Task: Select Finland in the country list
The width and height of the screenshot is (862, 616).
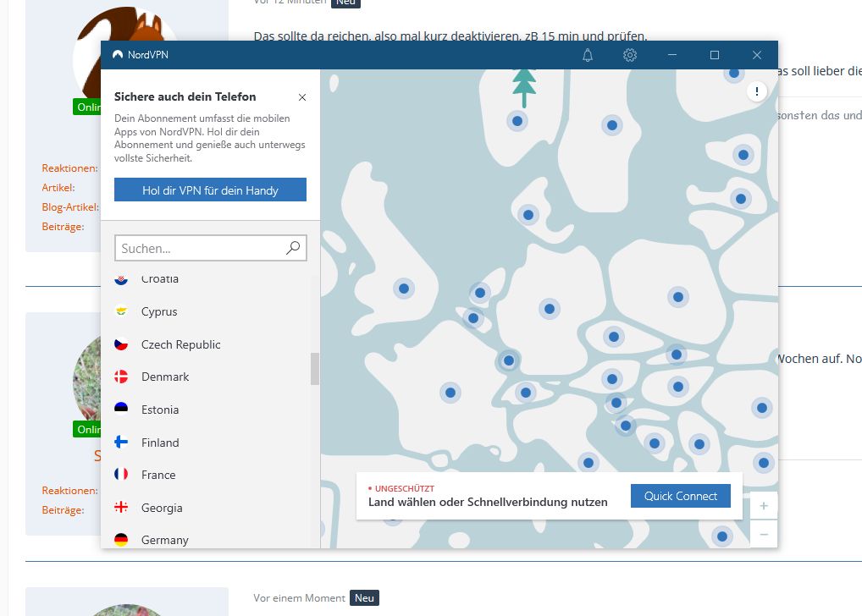Action: (160, 443)
